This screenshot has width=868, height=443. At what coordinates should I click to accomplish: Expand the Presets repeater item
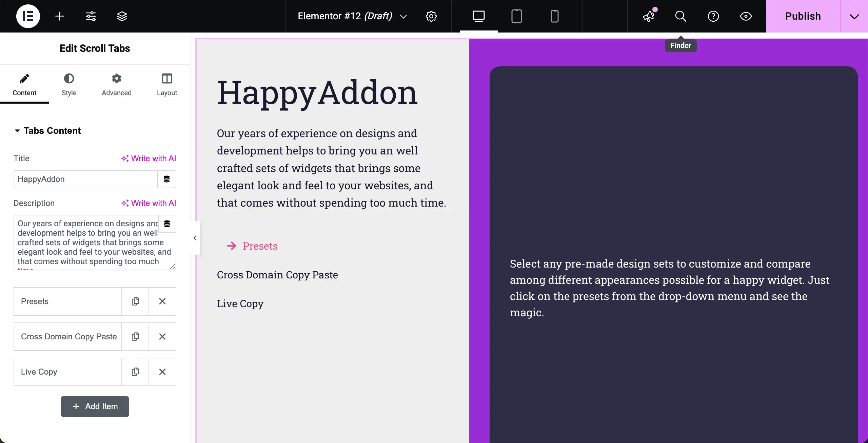(x=68, y=301)
